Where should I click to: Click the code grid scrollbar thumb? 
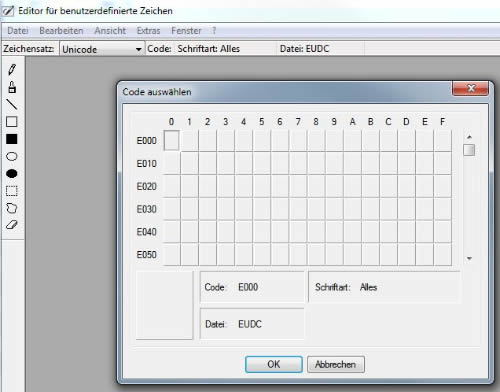(469, 150)
